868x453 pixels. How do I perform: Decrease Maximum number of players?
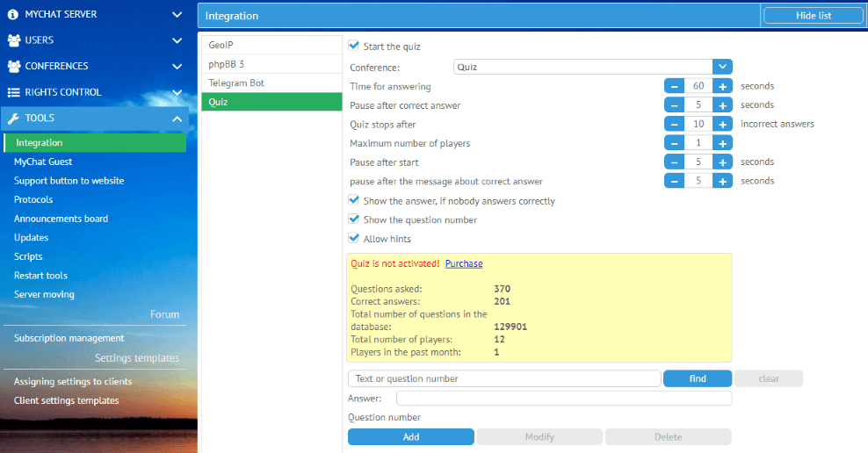674,143
